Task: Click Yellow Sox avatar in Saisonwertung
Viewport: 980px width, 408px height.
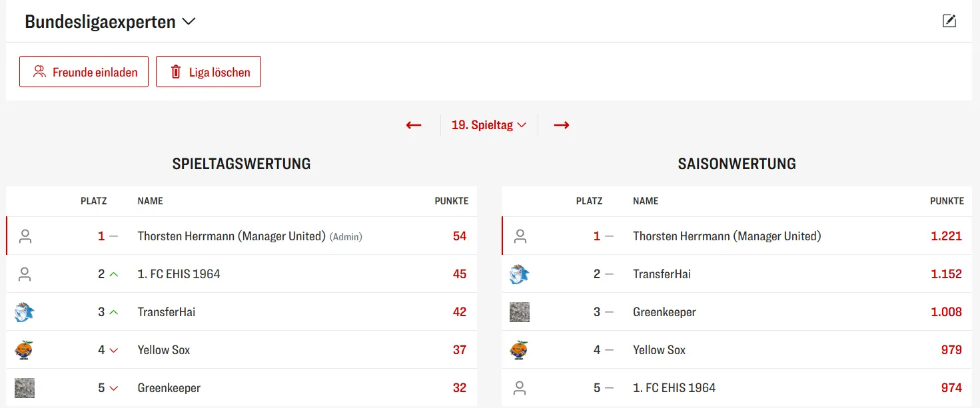Action: [520, 350]
